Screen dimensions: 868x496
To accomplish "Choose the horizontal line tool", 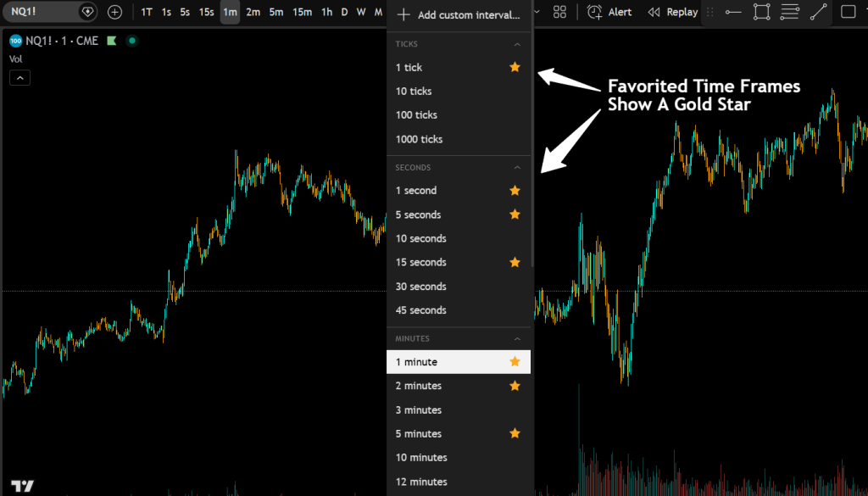I will 734,11.
